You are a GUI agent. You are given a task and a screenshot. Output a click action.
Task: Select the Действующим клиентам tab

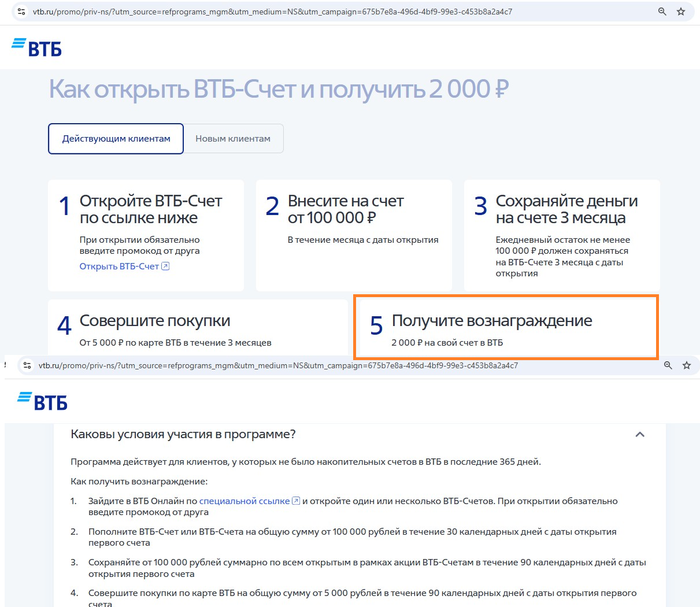point(116,139)
